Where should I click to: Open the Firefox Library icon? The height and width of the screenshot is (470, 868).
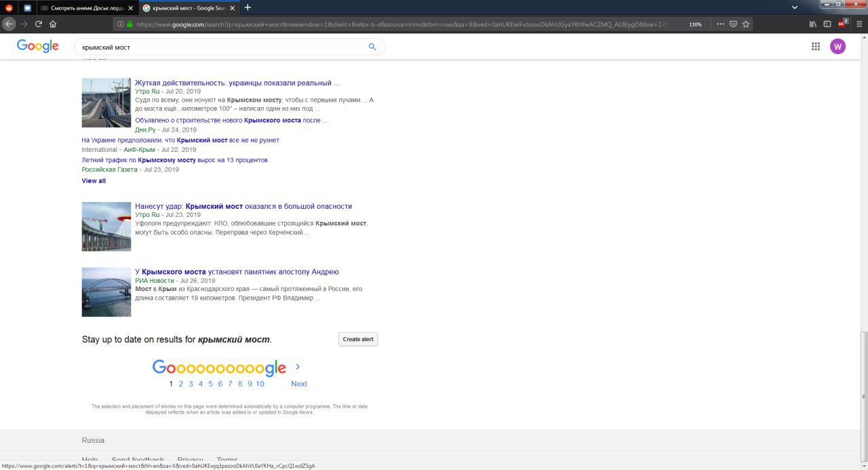click(813, 24)
